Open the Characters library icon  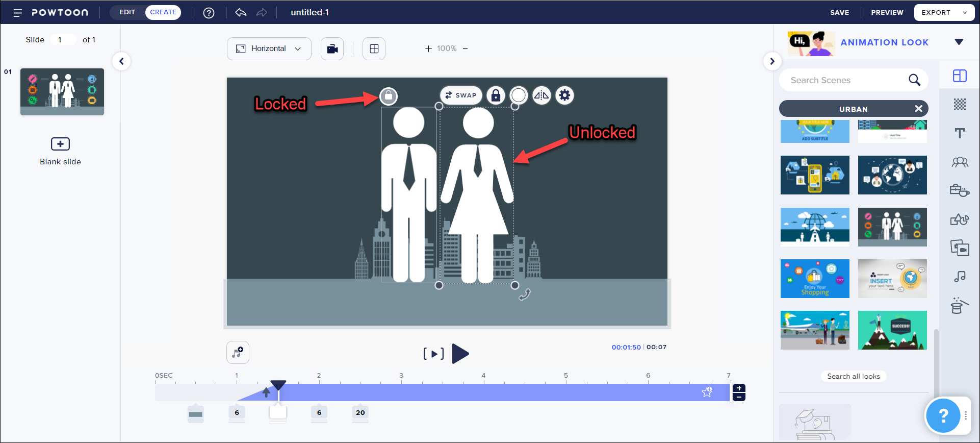[960, 162]
